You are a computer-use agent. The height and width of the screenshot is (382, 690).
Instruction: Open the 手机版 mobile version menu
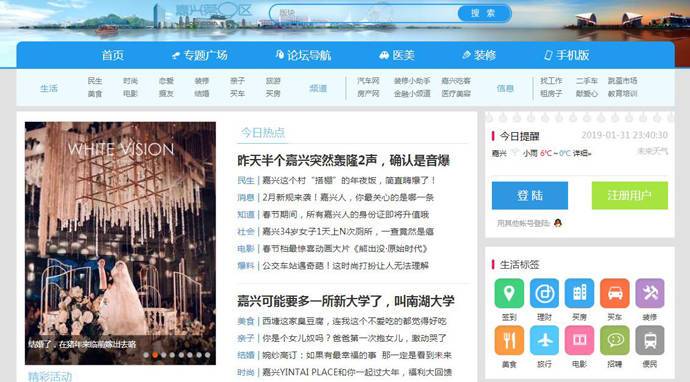pos(566,55)
